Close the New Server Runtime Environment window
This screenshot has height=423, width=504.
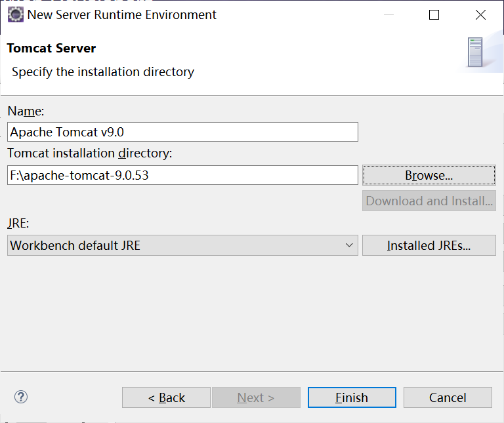tap(480, 15)
